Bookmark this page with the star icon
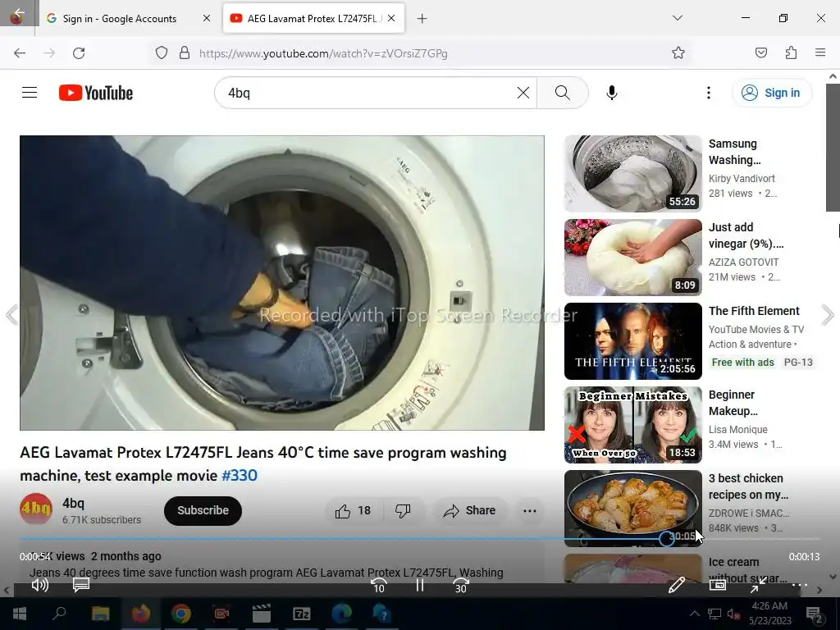The width and height of the screenshot is (840, 630). [678, 52]
